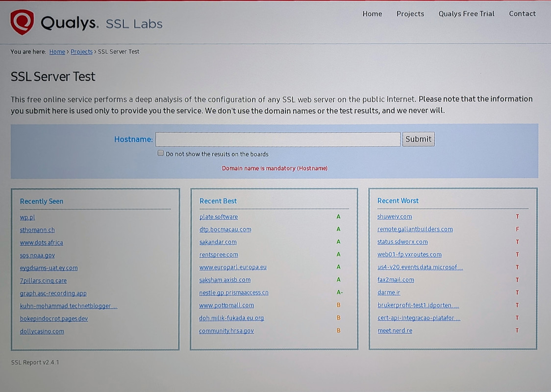Click the 'Recent Worst' panel heading
This screenshot has height=392, width=551.
coord(398,200)
